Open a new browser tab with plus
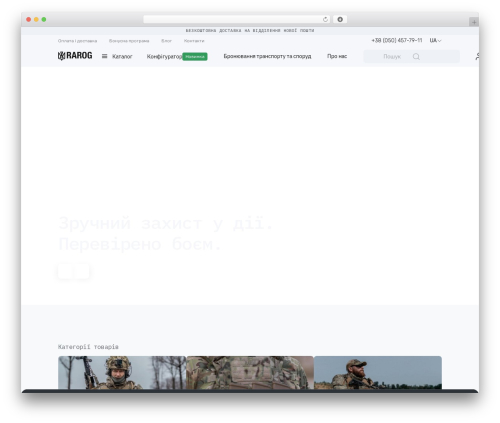This screenshot has height=423, width=500. [x=474, y=22]
